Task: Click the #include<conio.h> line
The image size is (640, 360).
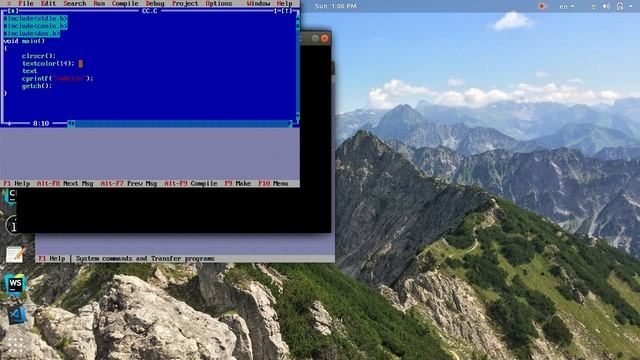Action: pyautogui.click(x=35, y=26)
